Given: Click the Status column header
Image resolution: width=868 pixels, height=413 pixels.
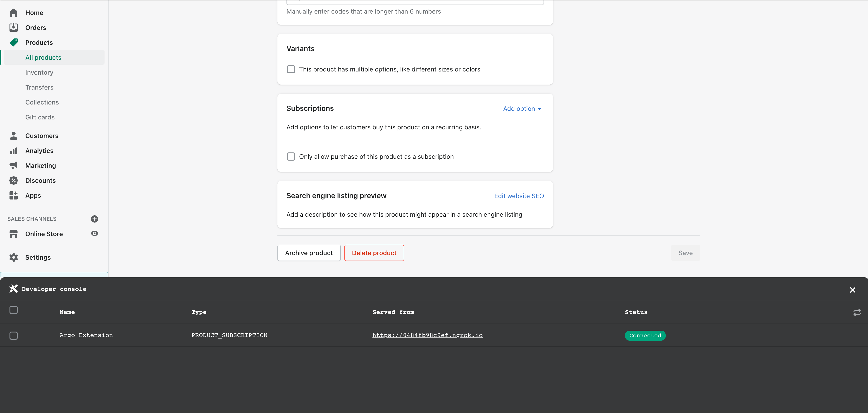Looking at the screenshot, I should [x=636, y=312].
